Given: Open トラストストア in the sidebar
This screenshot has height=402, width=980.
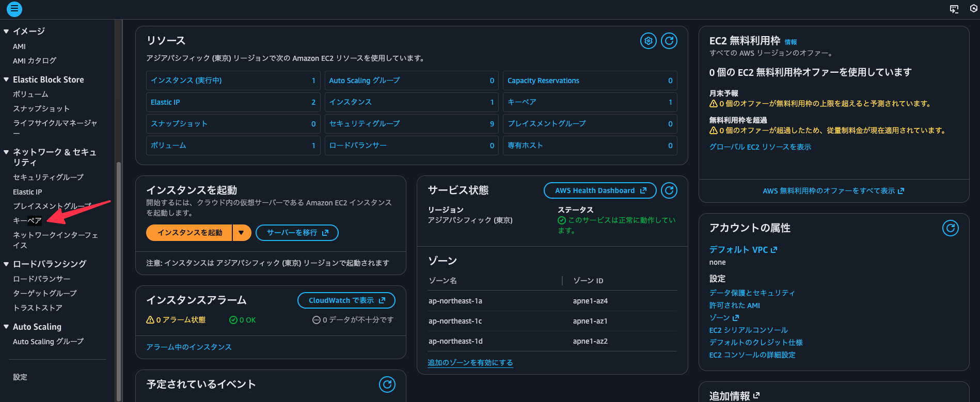Looking at the screenshot, I should pos(38,308).
